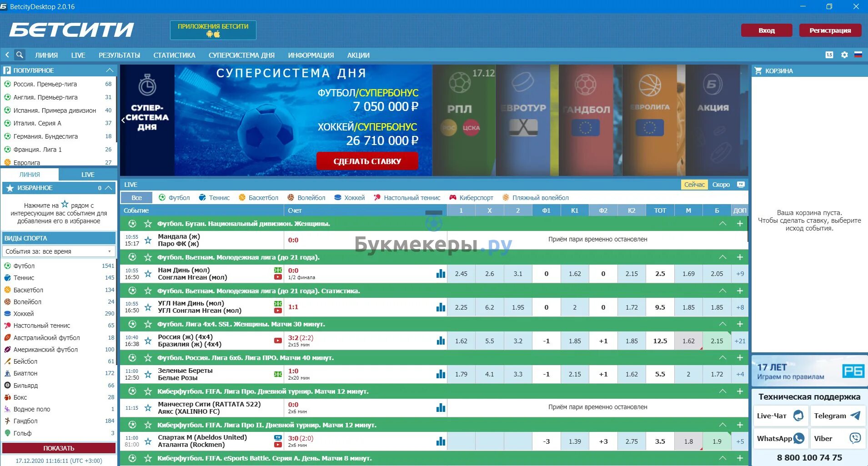Open statistics chart for Россия (ж) match

[441, 341]
